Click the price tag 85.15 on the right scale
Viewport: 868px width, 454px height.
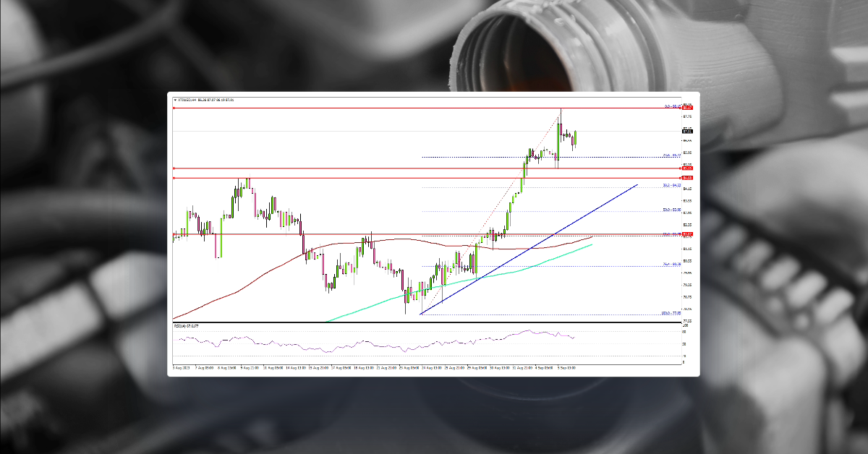(x=686, y=170)
